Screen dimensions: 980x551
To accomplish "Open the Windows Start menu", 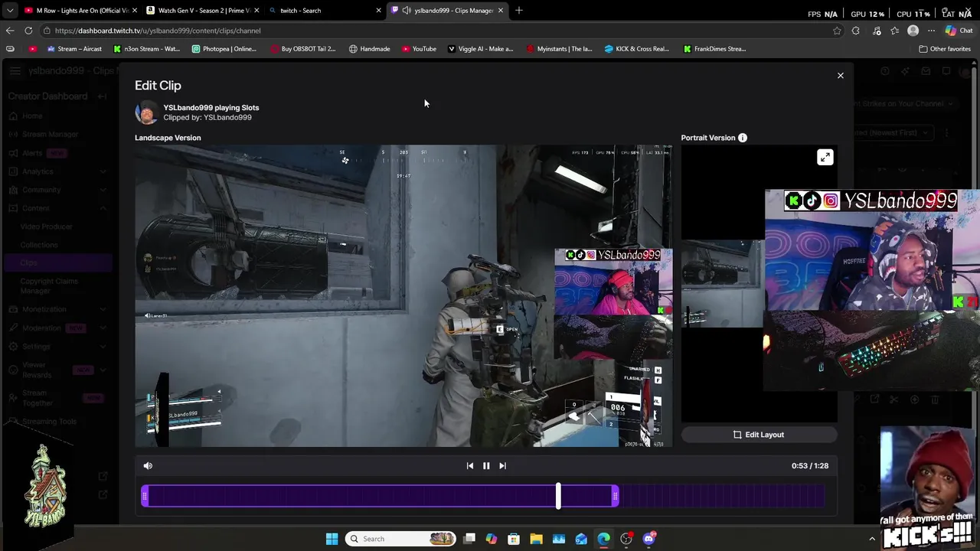I will click(x=332, y=539).
